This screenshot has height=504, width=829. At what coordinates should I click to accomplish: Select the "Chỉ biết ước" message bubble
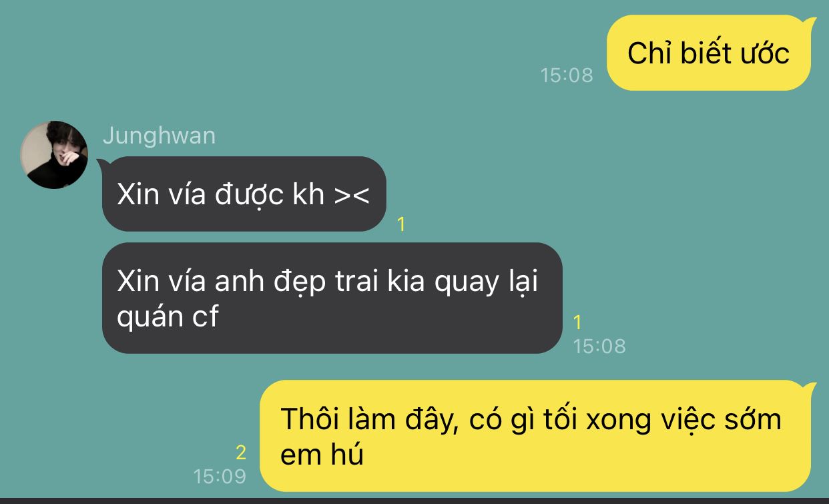[708, 53]
